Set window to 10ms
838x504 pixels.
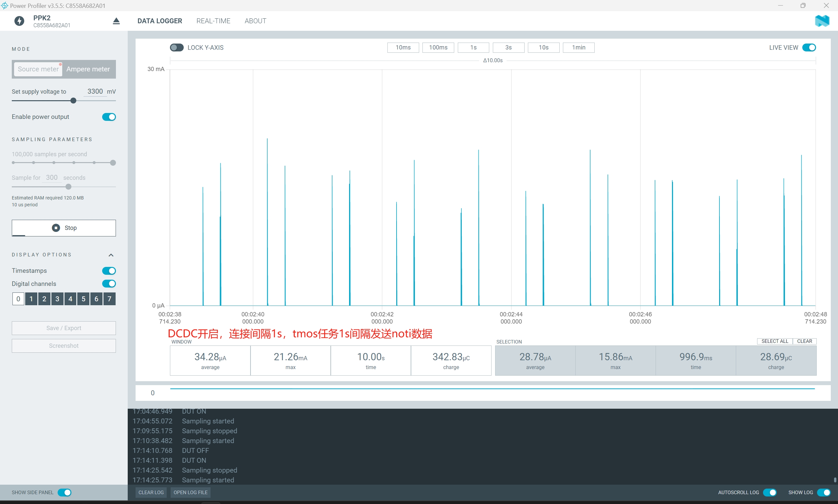pyautogui.click(x=403, y=47)
